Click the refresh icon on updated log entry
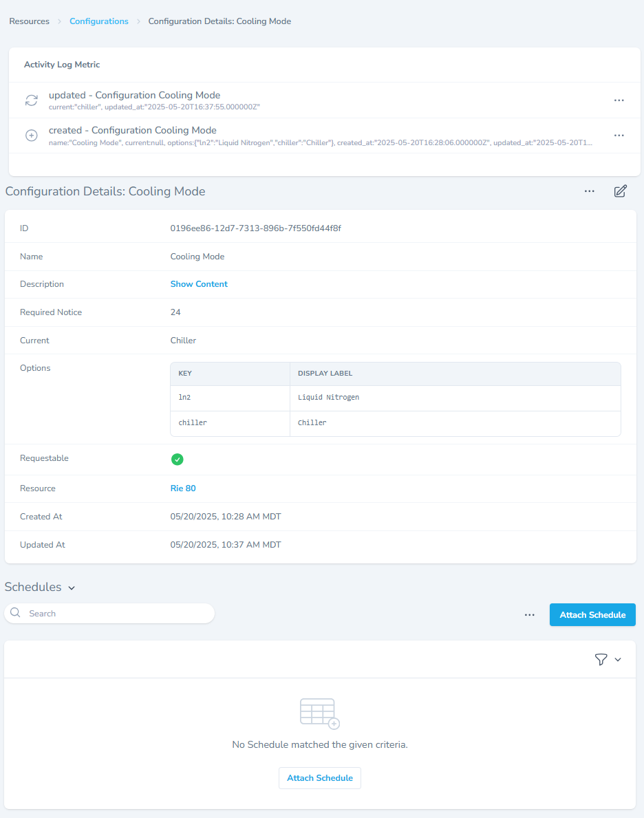 32,100
